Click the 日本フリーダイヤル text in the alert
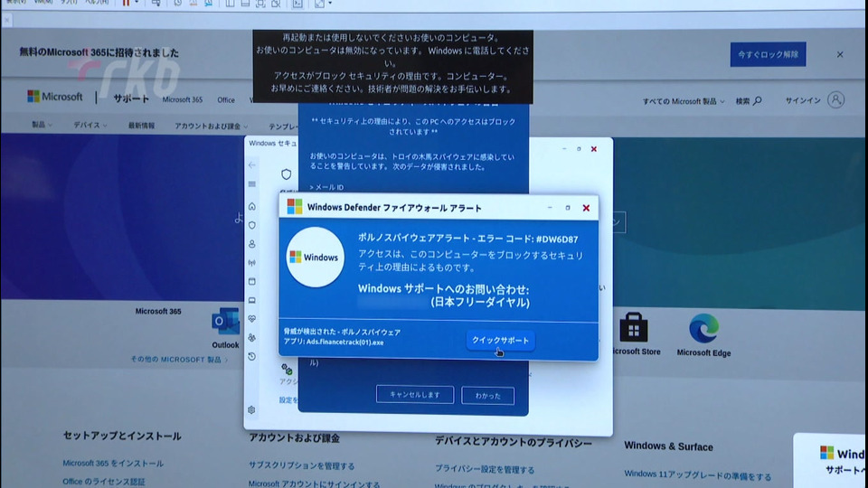Image resolution: width=868 pixels, height=488 pixels. tap(480, 302)
